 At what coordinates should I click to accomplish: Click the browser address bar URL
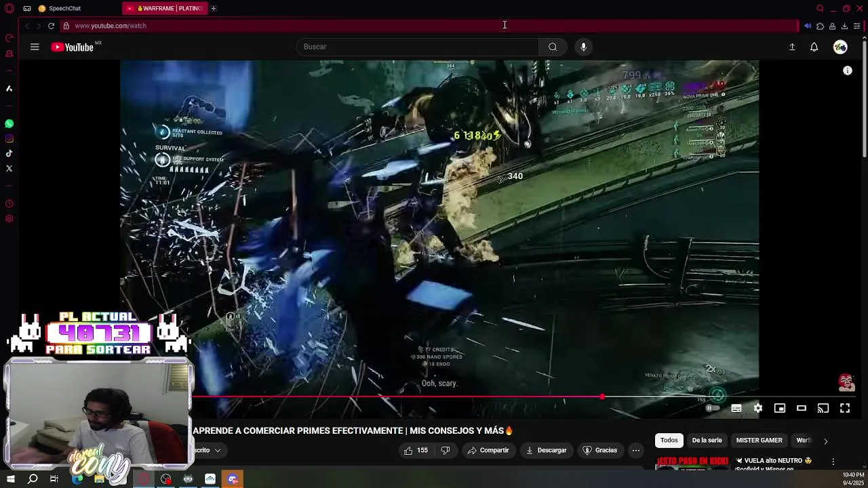pyautogui.click(x=111, y=26)
